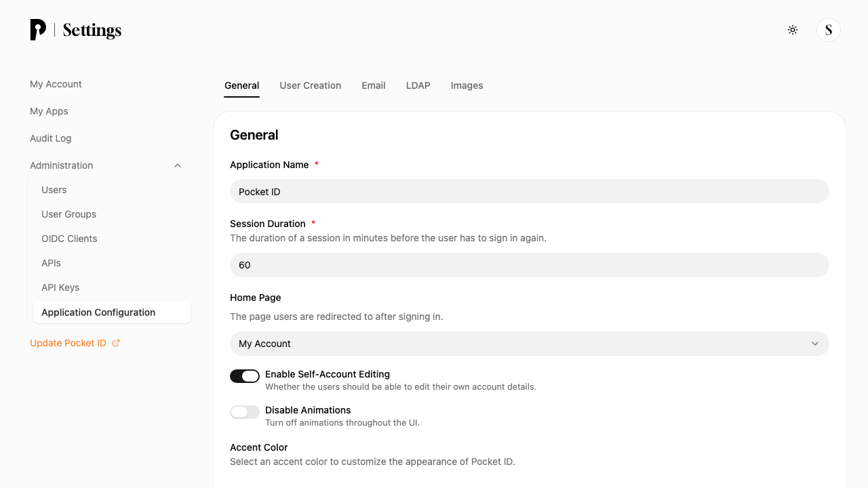Open Users under Administration
Image resolution: width=868 pixels, height=488 pixels.
(x=54, y=190)
